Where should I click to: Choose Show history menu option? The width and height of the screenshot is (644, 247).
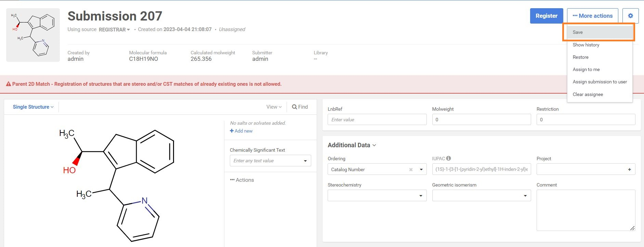586,45
